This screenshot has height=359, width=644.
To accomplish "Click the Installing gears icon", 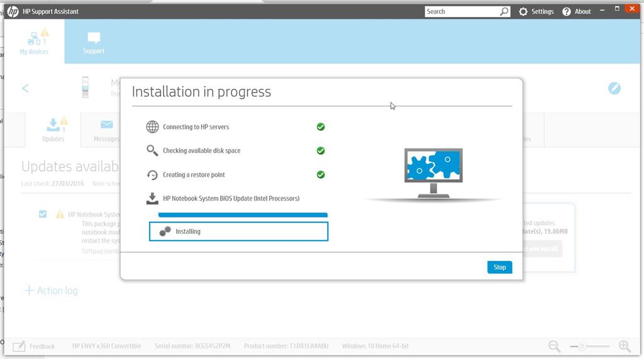I will pyautogui.click(x=165, y=231).
